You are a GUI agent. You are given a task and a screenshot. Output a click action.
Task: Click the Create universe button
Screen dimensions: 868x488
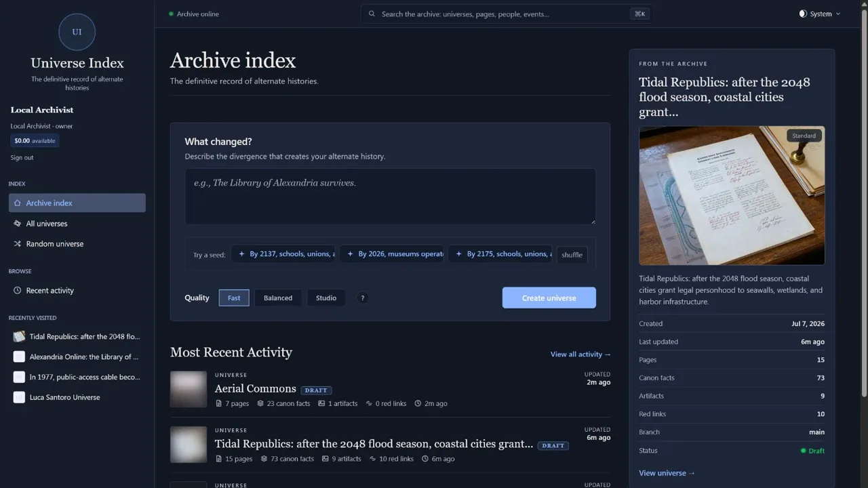(x=549, y=298)
